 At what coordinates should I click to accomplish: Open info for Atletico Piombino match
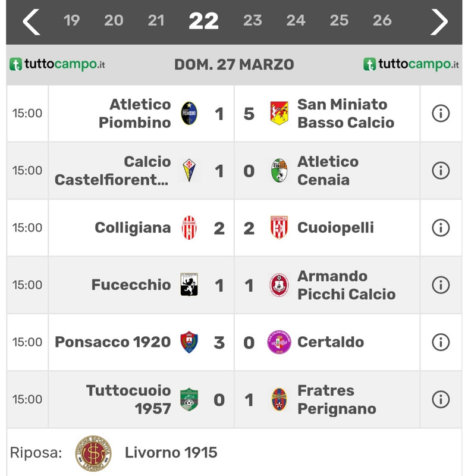[441, 113]
